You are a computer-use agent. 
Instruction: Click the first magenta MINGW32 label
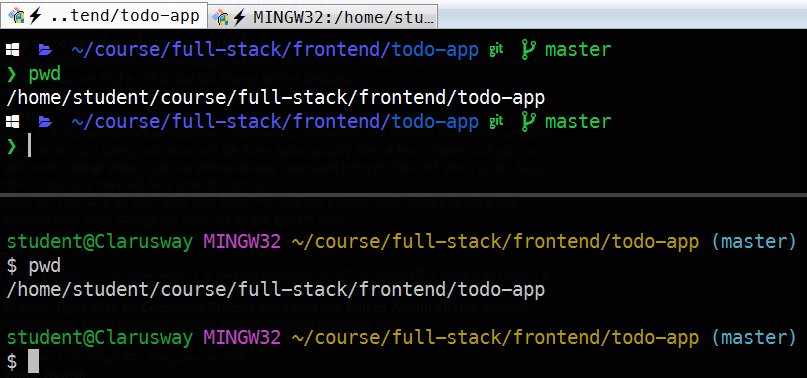(242, 242)
